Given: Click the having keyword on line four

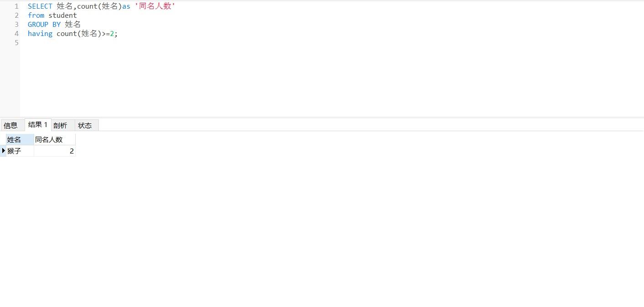Looking at the screenshot, I should click(40, 34).
